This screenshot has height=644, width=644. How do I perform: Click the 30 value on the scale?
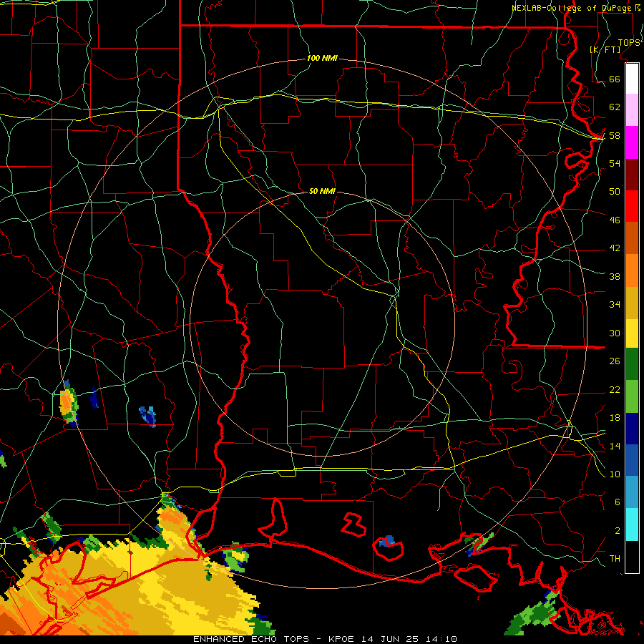point(615,333)
